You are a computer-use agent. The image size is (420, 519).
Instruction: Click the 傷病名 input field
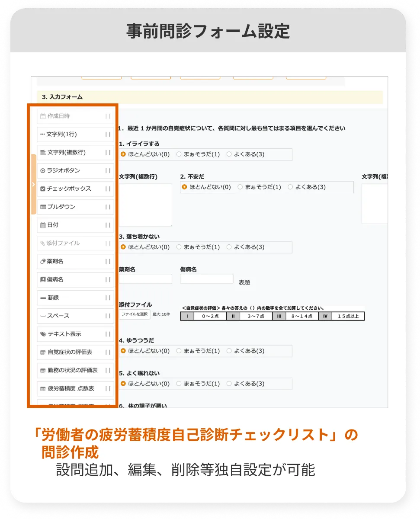click(207, 279)
